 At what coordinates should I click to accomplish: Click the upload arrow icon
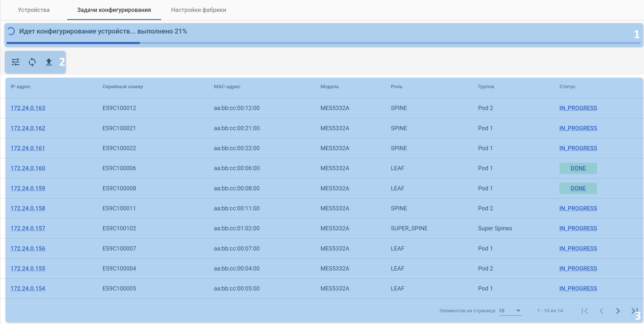pos(49,62)
